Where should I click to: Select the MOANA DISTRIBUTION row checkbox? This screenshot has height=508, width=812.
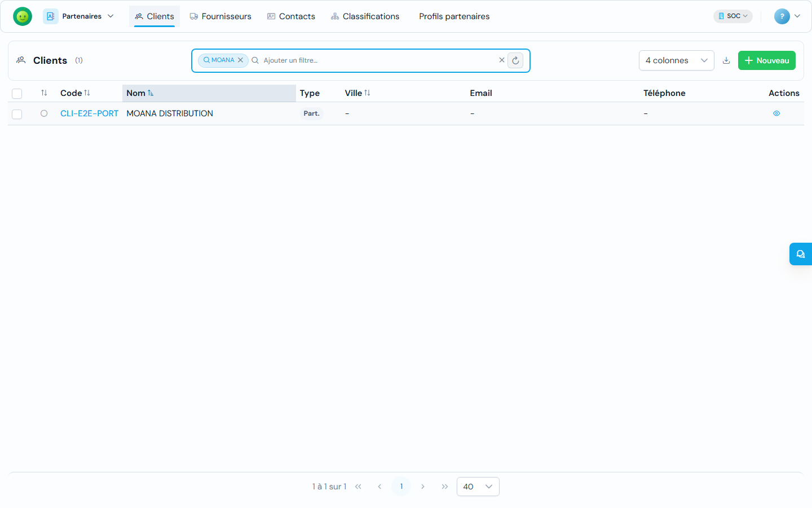tap(17, 114)
